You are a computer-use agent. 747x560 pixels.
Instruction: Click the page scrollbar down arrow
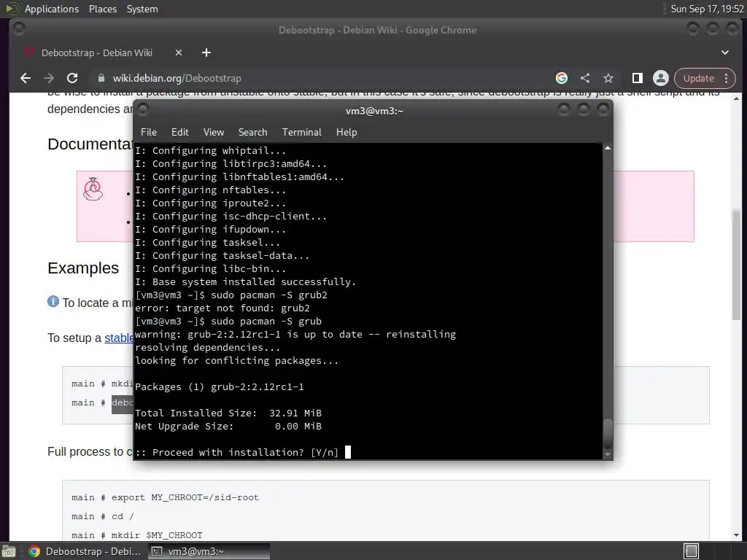[737, 535]
